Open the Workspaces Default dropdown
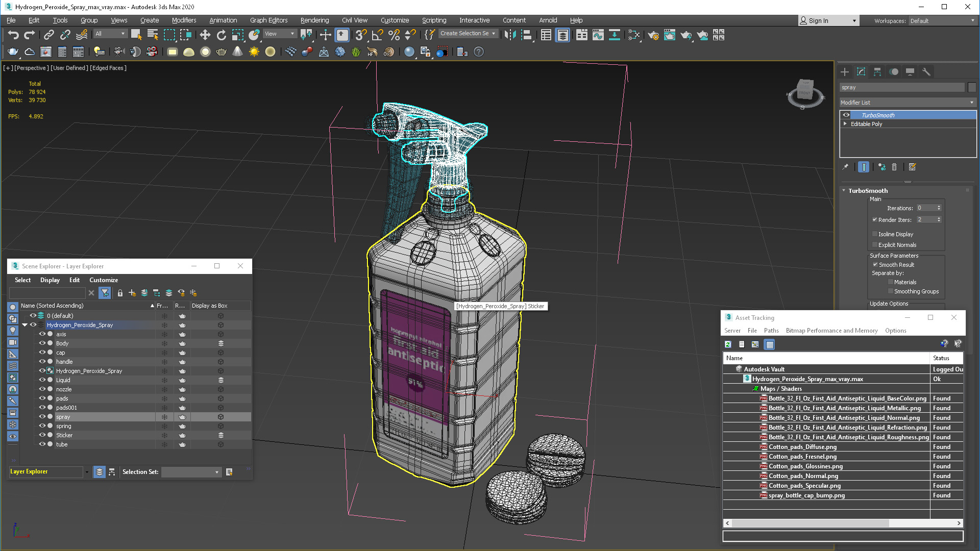980x551 pixels. 942,21
